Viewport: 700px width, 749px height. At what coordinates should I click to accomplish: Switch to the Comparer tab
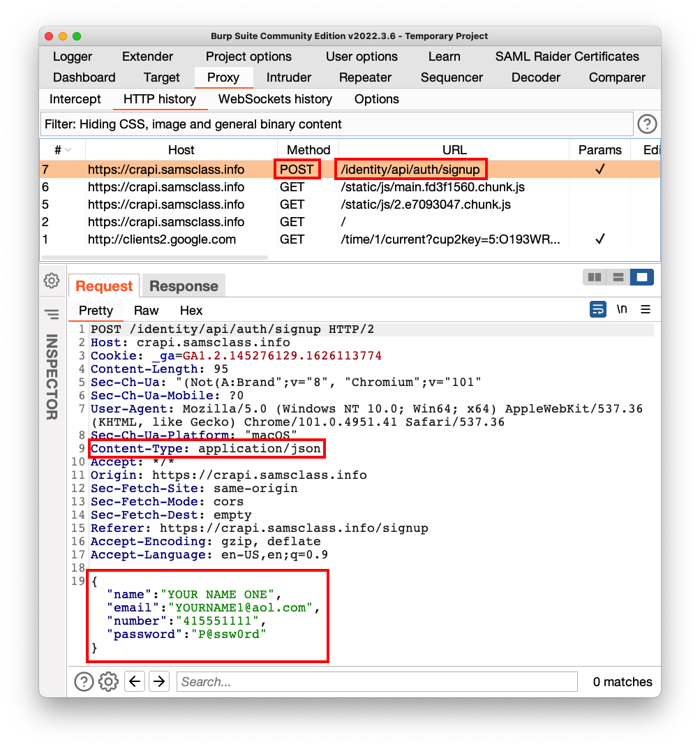click(x=617, y=77)
